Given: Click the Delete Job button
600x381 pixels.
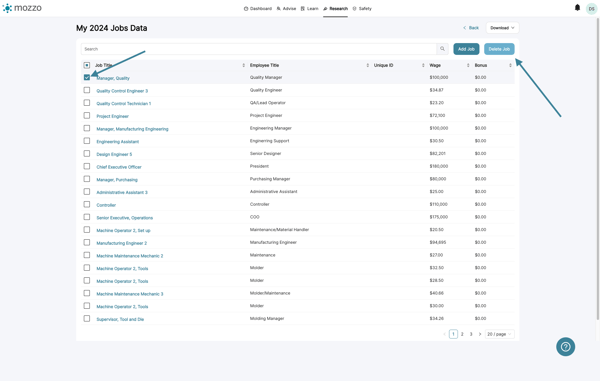Looking at the screenshot, I should point(499,49).
